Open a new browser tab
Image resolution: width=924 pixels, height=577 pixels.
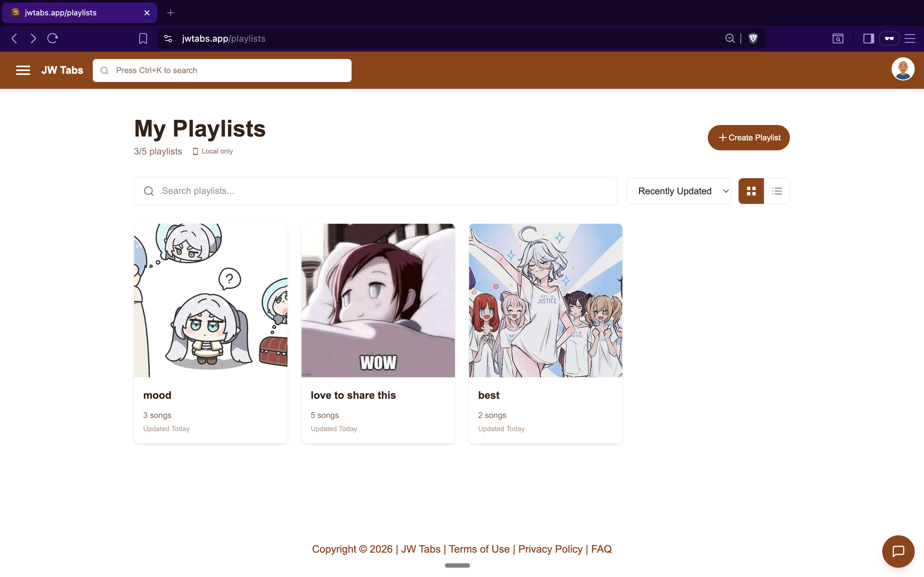170,13
